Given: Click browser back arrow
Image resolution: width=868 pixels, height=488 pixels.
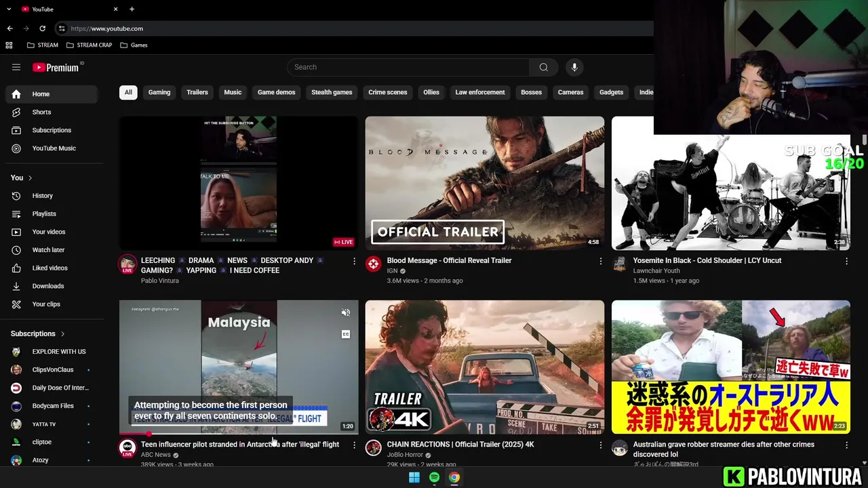Looking at the screenshot, I should (9, 28).
